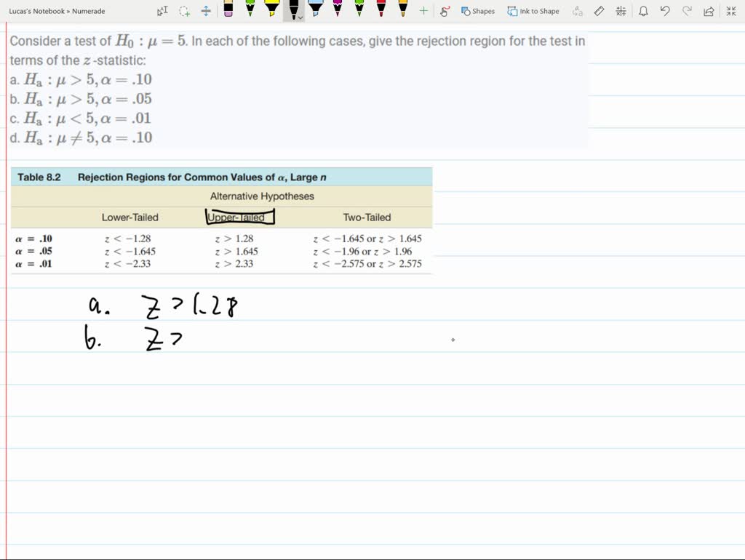Open the math assistant icon
This screenshot has width=745, height=560.
[x=621, y=11]
